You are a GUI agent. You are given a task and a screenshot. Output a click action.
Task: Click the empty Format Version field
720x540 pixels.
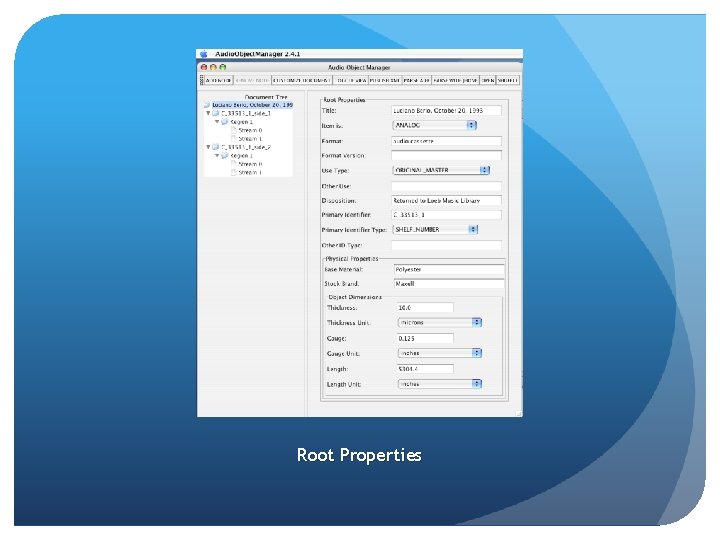(446, 156)
